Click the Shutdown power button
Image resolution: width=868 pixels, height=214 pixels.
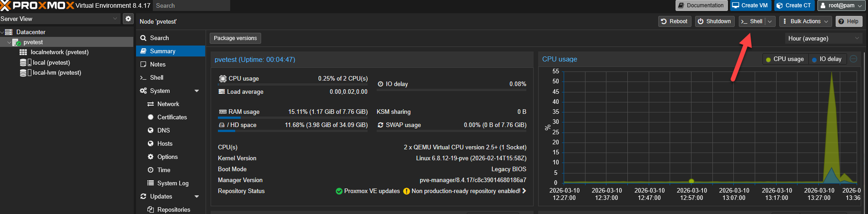coord(714,21)
